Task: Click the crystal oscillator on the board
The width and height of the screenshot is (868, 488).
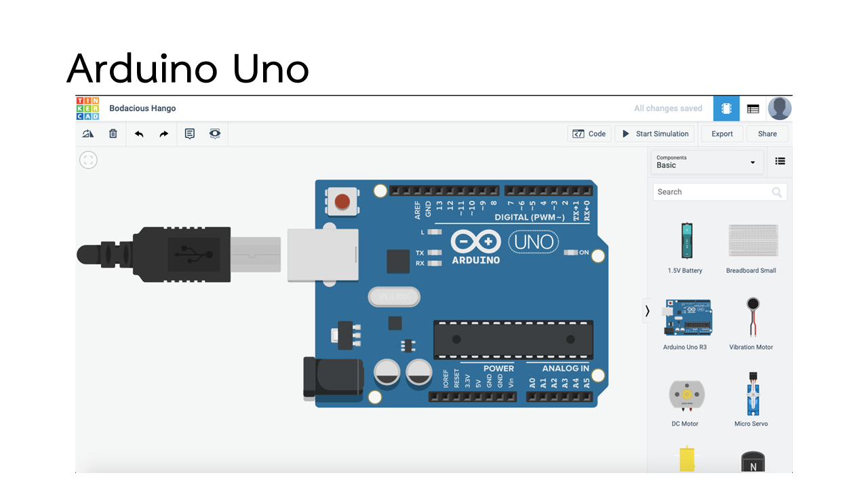Action: tap(394, 297)
